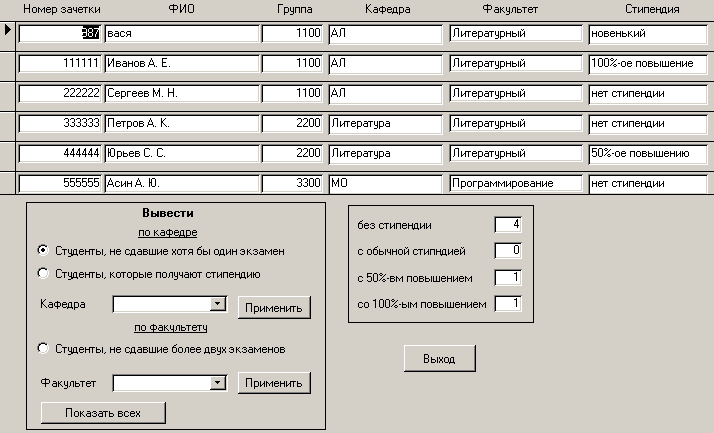Click 'нет стипендии' field in Асин row
The image size is (714, 433).
coord(648,183)
